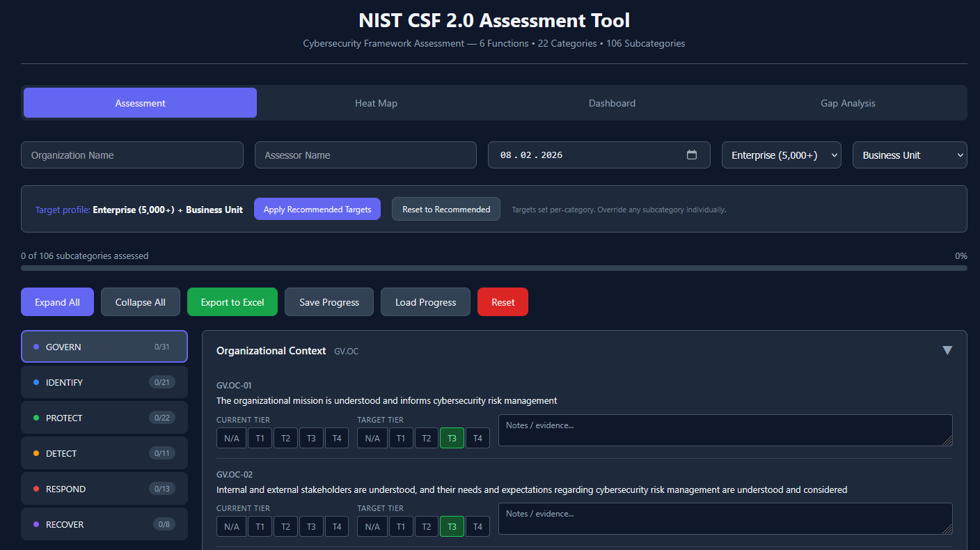Set GV.OC-01 current tier to N/A
Screen dimensions: 980x550
[x=232, y=438]
